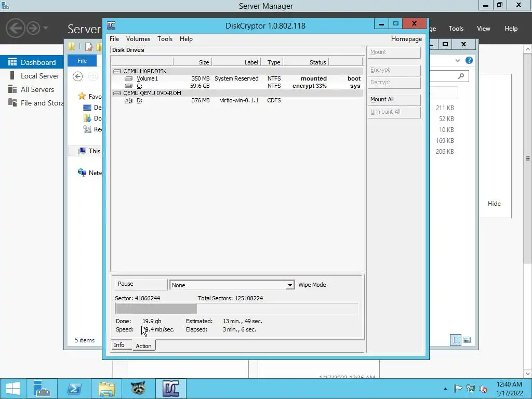The width and height of the screenshot is (532, 399).
Task: Click the Explorer search magnifier icon
Action: pos(461,76)
